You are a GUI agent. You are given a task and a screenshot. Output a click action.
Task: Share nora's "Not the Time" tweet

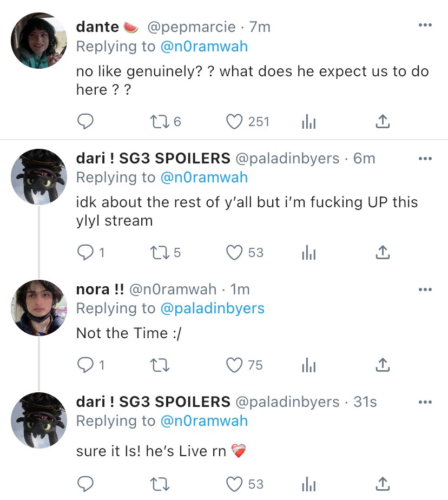(383, 365)
